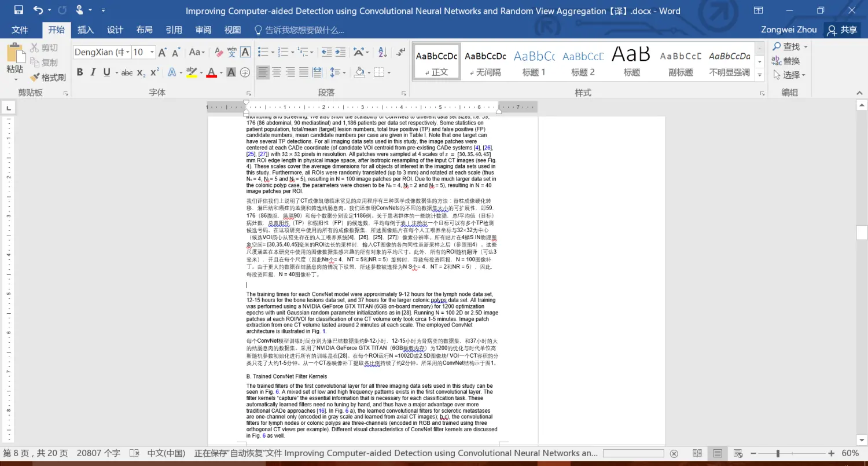The width and height of the screenshot is (868, 466).
Task: Apply numbered list
Action: pos(283,52)
